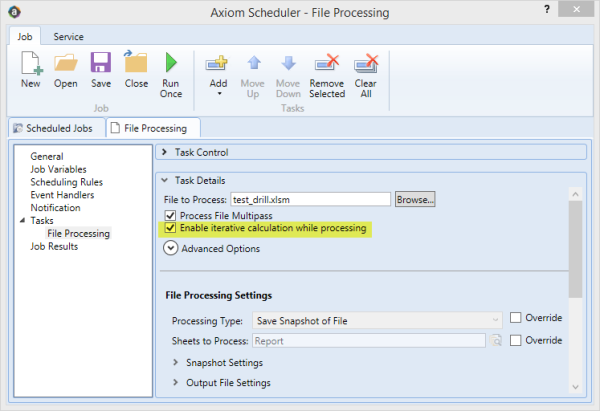The image size is (600, 411).
Task: Uncheck Enable iterative calculation while processing
Action: tap(170, 228)
